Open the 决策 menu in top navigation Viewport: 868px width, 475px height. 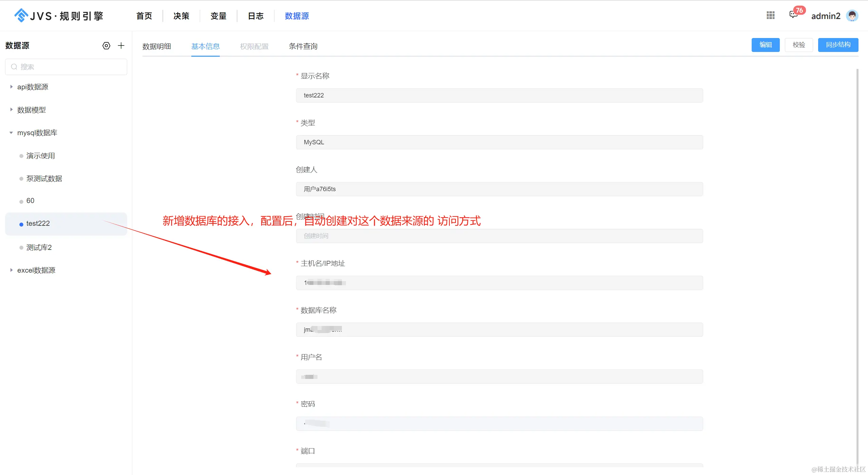pyautogui.click(x=181, y=16)
